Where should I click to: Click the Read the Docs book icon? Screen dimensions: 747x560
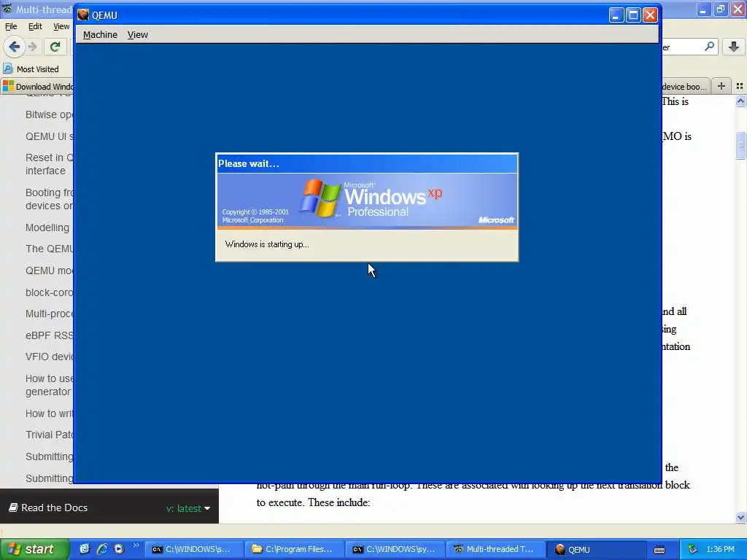(x=13, y=507)
